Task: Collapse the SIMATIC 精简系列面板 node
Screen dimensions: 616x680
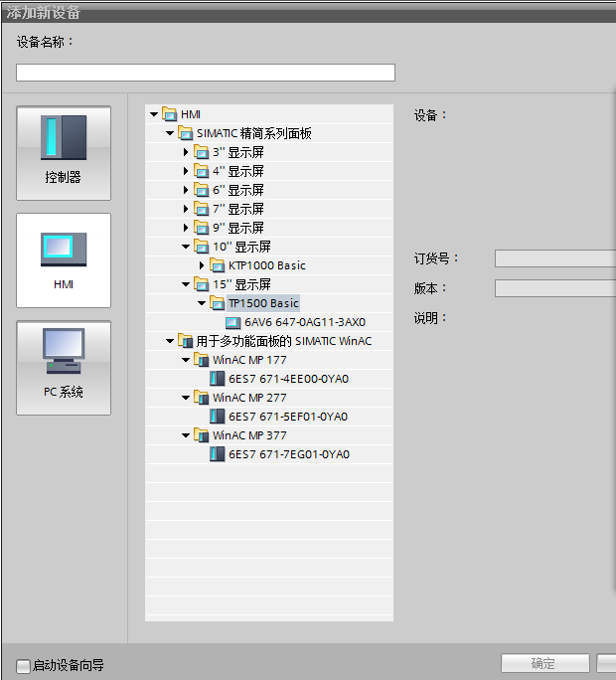Action: tap(170, 133)
